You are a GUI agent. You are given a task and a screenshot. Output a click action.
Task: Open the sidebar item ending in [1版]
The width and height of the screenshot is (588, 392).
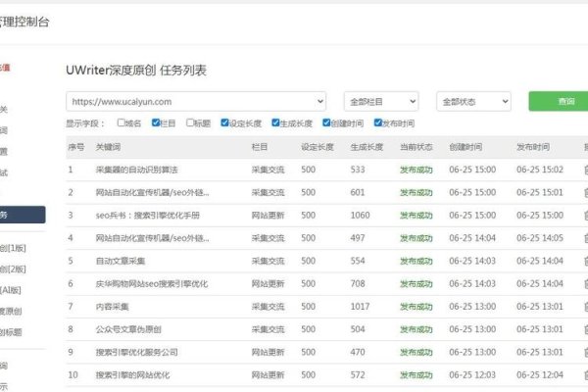click(13, 248)
